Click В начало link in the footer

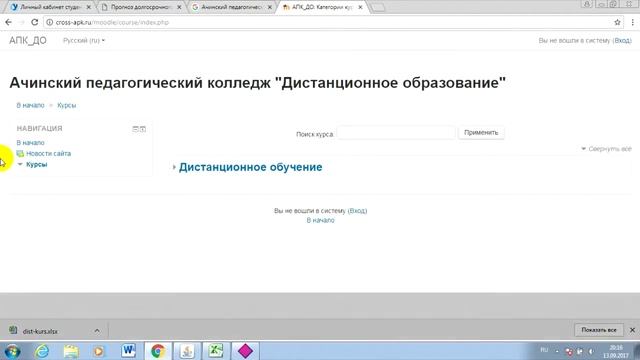pos(320,220)
